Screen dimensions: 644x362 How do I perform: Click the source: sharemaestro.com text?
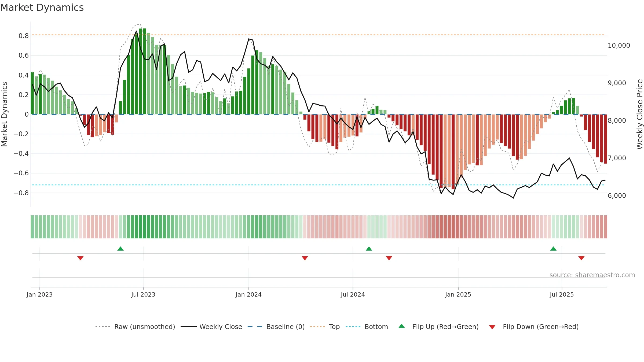(x=592, y=275)
